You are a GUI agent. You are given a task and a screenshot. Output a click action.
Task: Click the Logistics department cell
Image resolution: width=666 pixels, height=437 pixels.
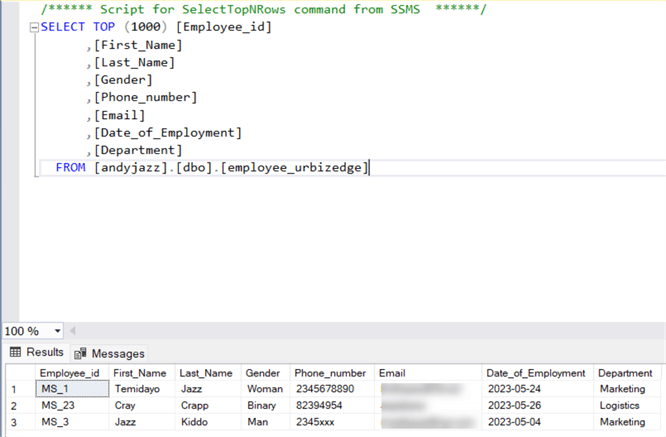coord(627,406)
